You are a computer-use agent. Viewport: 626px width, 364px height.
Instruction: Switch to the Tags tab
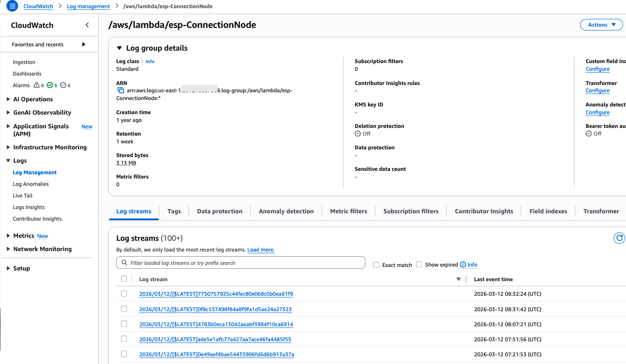pyautogui.click(x=174, y=211)
